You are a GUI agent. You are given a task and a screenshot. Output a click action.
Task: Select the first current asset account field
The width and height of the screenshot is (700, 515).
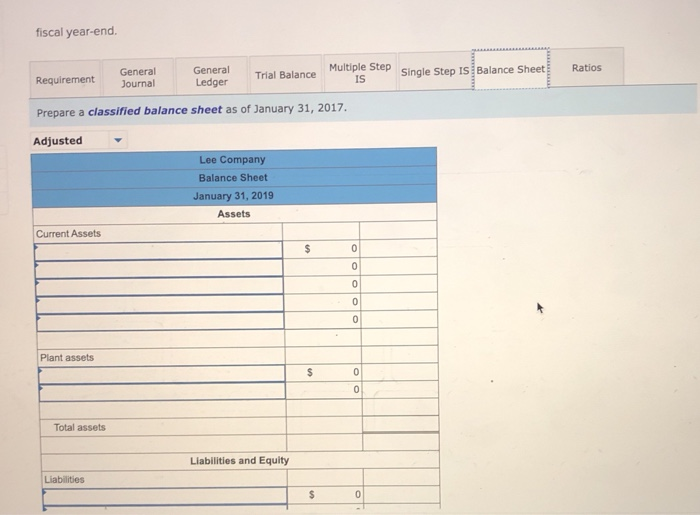coord(158,250)
